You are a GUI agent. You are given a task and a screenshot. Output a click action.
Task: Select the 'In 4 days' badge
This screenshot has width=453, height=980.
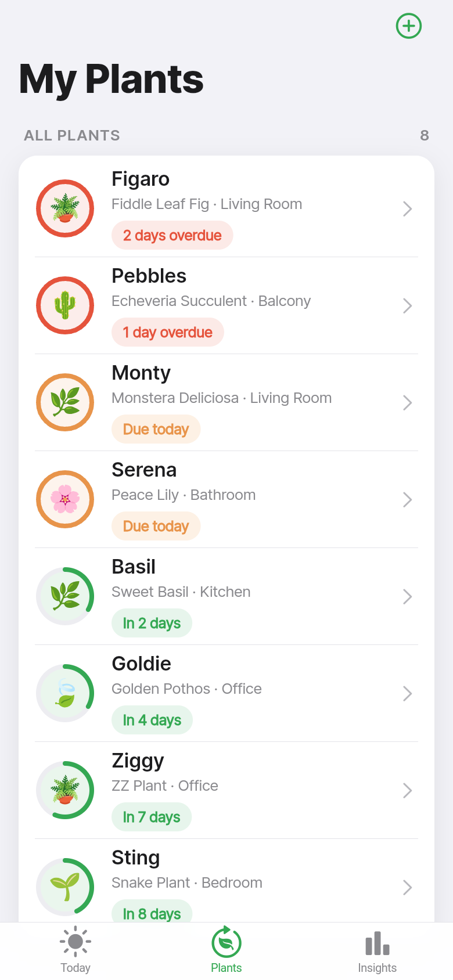152,720
